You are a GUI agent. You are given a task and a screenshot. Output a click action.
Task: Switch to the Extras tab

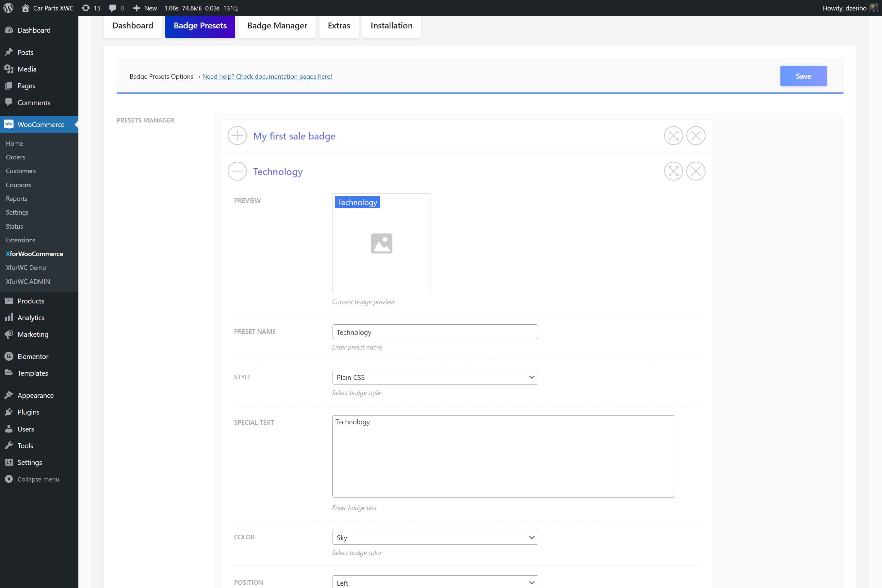[339, 25]
